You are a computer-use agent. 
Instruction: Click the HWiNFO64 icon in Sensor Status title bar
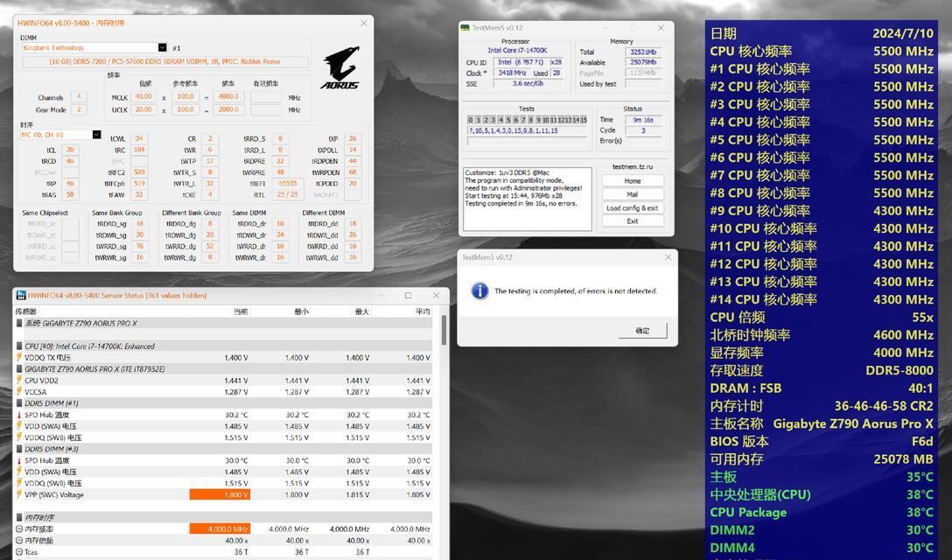21,295
